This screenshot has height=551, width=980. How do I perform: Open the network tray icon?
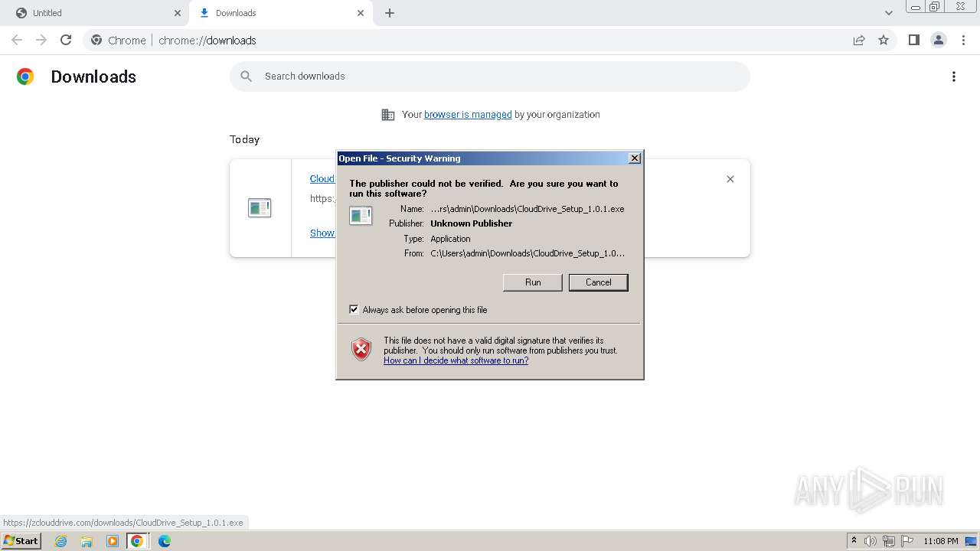tap(889, 541)
